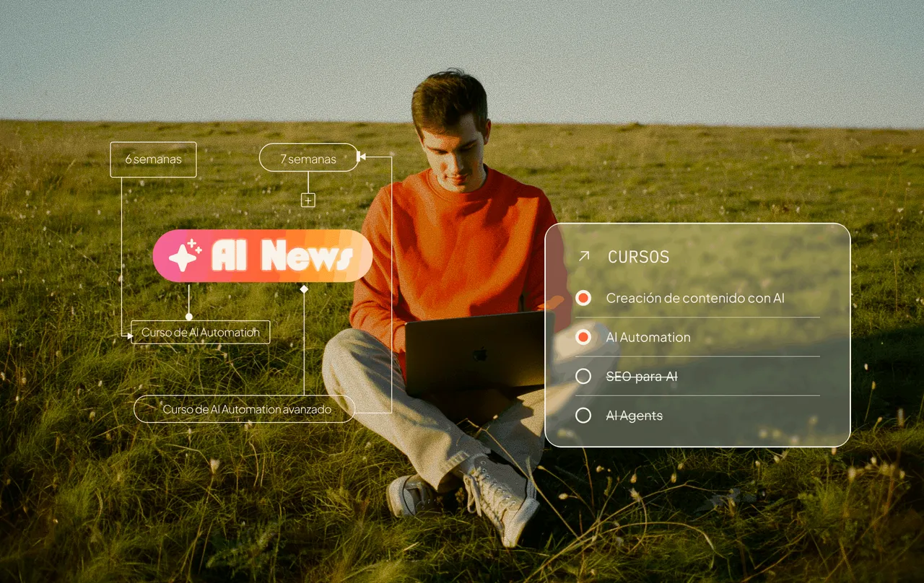Select the 'AI Agents' radio button
This screenshot has height=583, width=924.
(x=583, y=416)
